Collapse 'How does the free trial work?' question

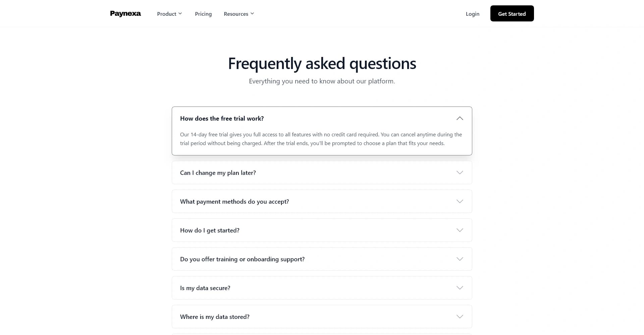point(222,119)
